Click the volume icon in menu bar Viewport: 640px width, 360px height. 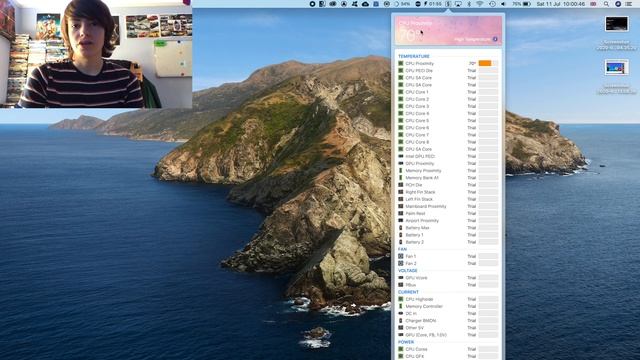503,4
